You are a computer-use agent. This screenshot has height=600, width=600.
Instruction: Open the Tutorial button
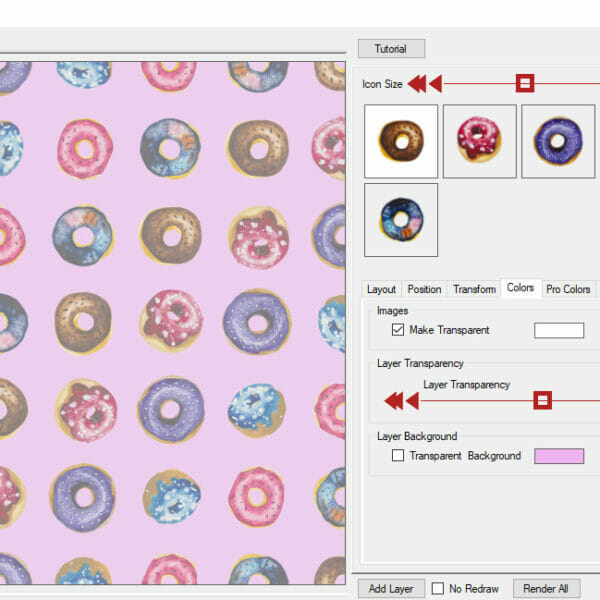coord(391,49)
